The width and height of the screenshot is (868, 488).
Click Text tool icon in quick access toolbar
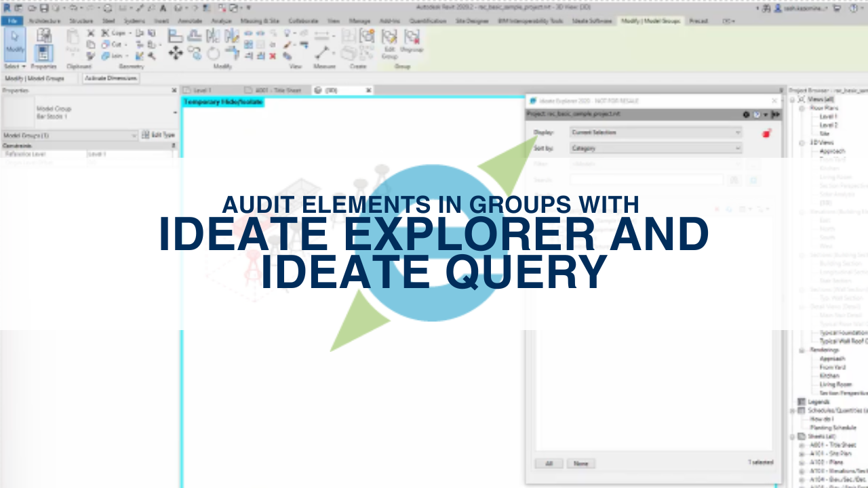[x=163, y=8]
